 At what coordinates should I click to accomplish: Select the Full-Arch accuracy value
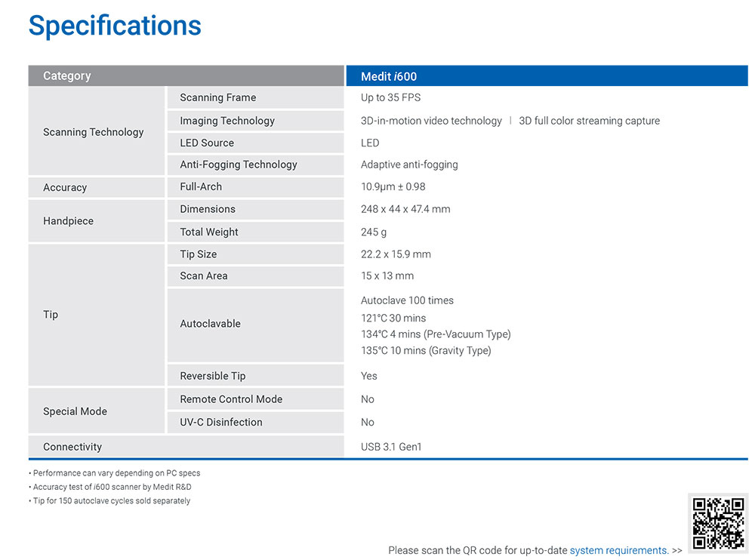(393, 187)
